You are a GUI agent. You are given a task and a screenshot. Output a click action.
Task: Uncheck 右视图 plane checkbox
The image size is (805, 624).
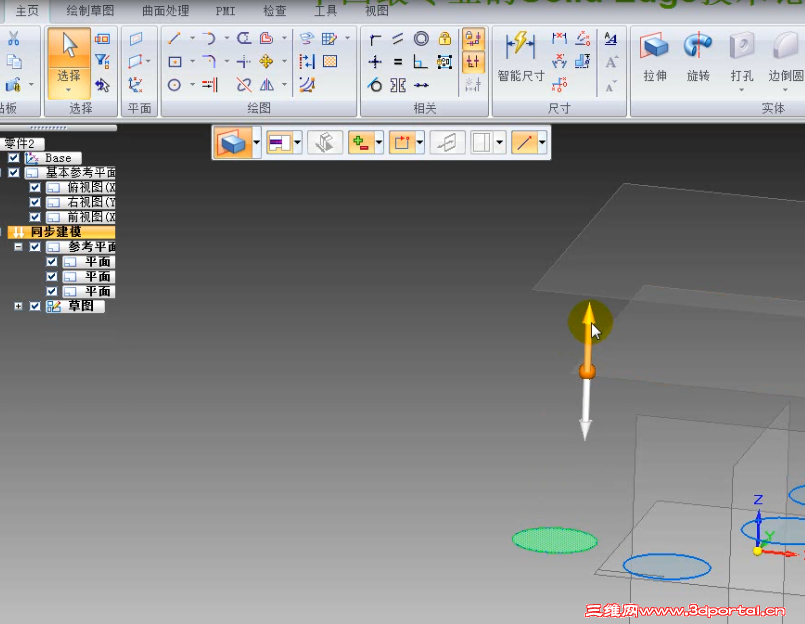point(35,202)
